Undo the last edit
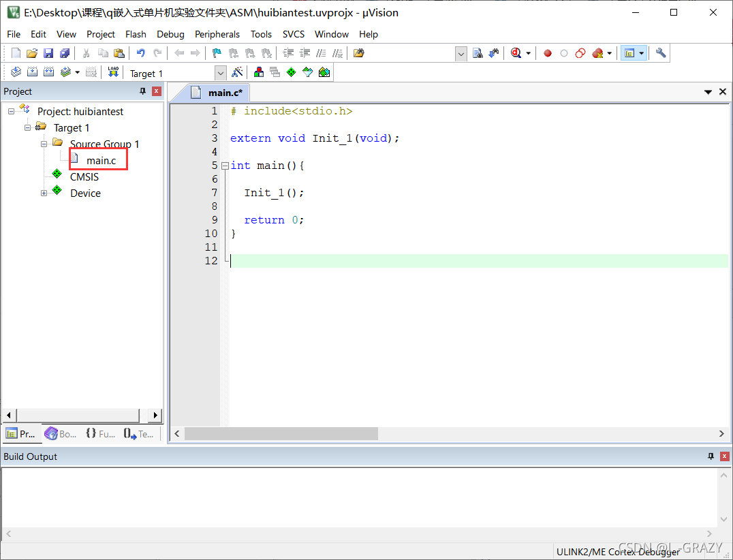Viewport: 733px width, 560px height. coord(141,53)
